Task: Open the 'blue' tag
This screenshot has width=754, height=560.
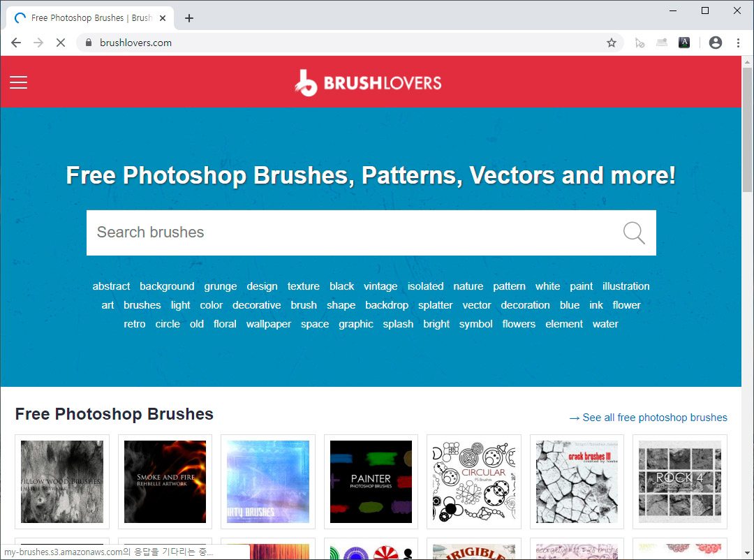Action: click(570, 305)
